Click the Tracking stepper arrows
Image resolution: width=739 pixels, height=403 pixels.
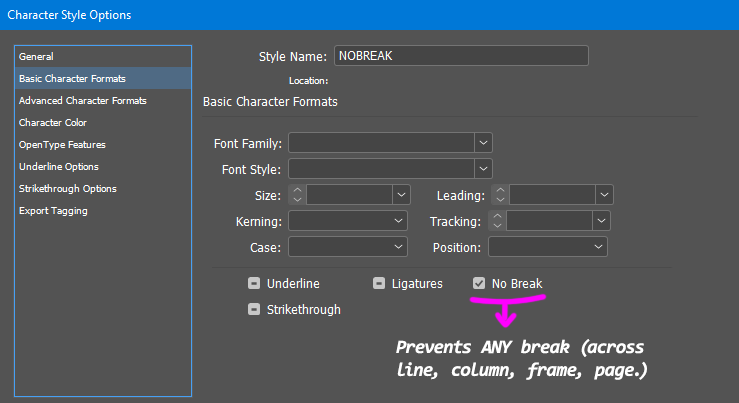500,220
